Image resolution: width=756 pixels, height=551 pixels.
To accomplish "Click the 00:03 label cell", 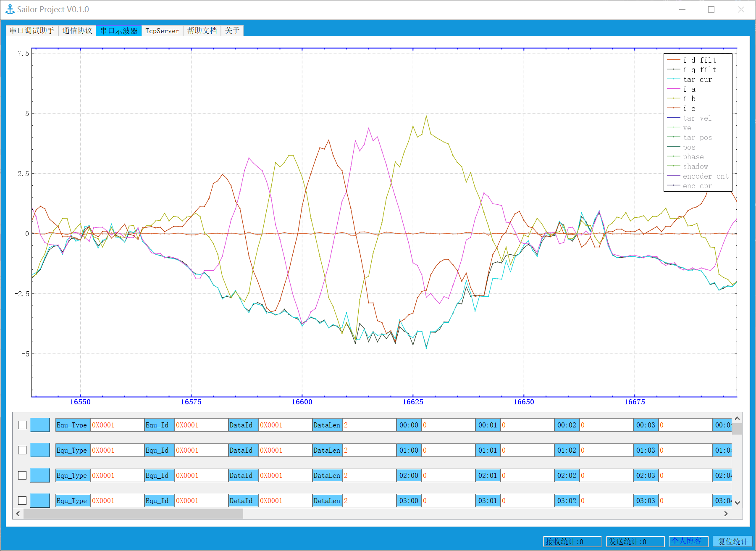I will click(x=646, y=425).
